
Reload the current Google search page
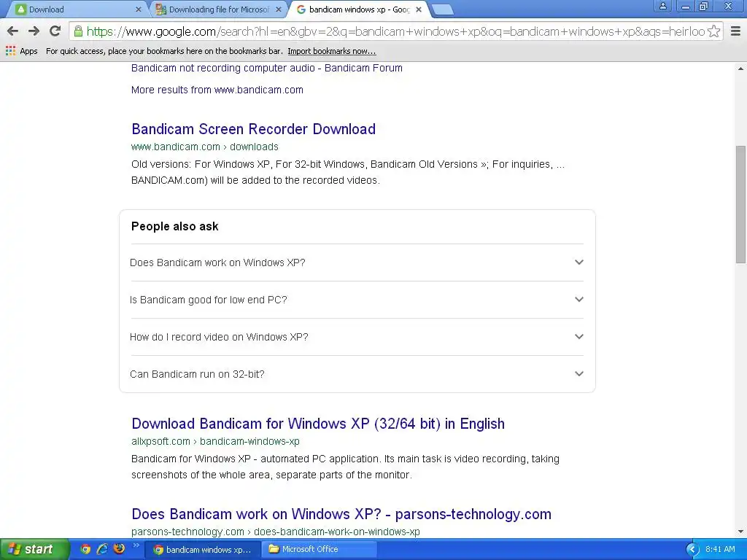(x=55, y=31)
